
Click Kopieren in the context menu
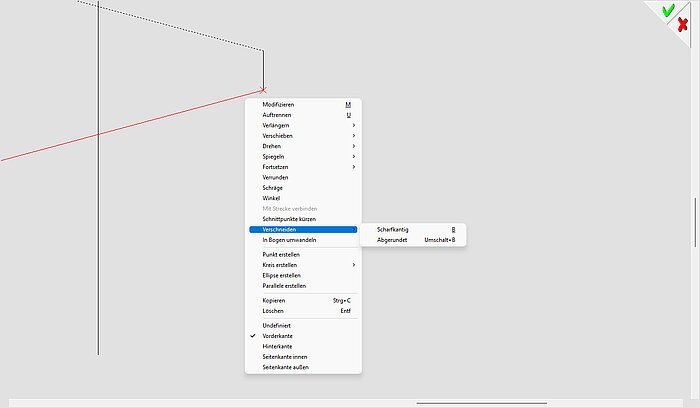(x=274, y=300)
